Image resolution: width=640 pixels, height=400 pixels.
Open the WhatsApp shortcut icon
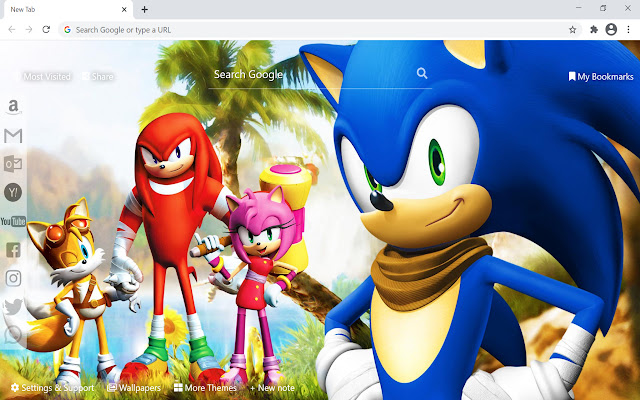pyautogui.click(x=13, y=335)
